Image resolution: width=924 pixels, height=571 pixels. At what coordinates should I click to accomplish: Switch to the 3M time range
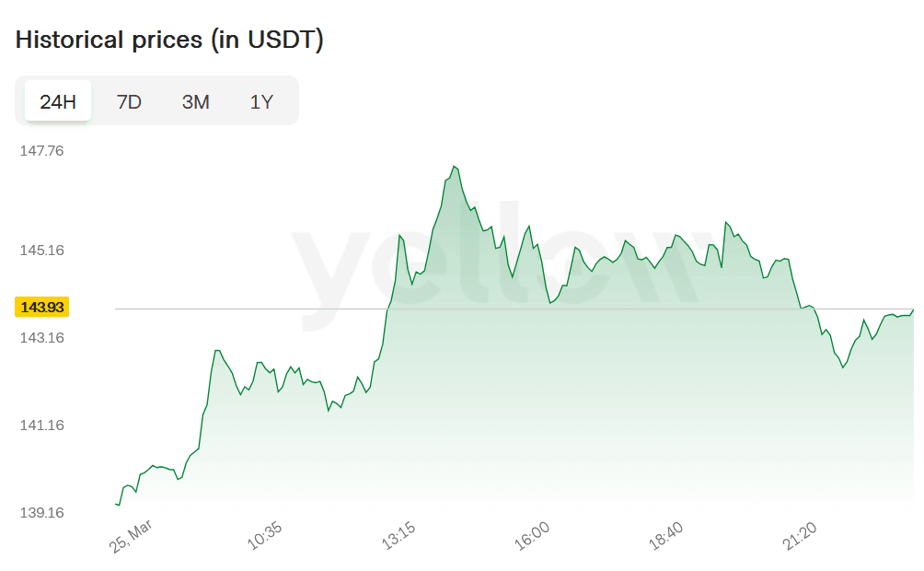pos(195,101)
